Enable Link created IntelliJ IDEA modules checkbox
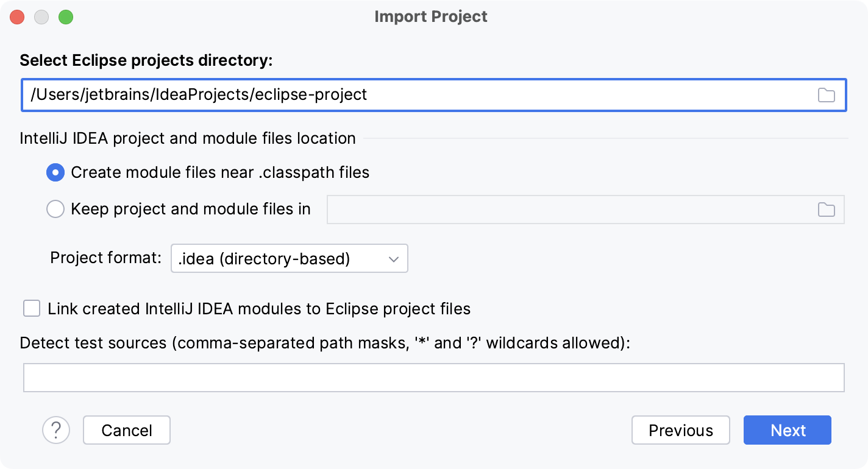868x469 pixels. (32, 308)
